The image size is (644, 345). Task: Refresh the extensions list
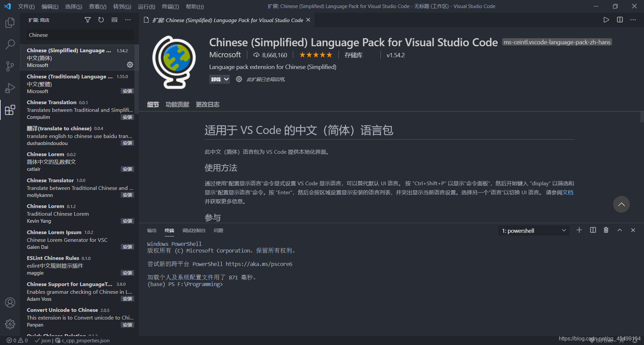pos(101,20)
